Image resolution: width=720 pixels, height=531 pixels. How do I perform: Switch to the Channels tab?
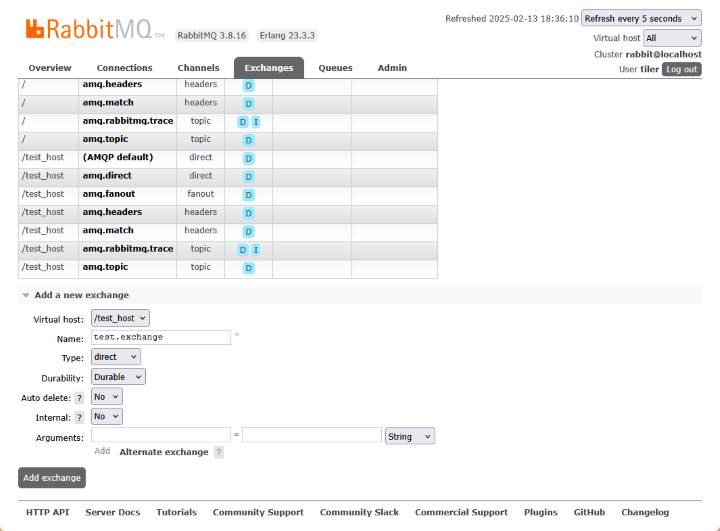[x=198, y=68]
